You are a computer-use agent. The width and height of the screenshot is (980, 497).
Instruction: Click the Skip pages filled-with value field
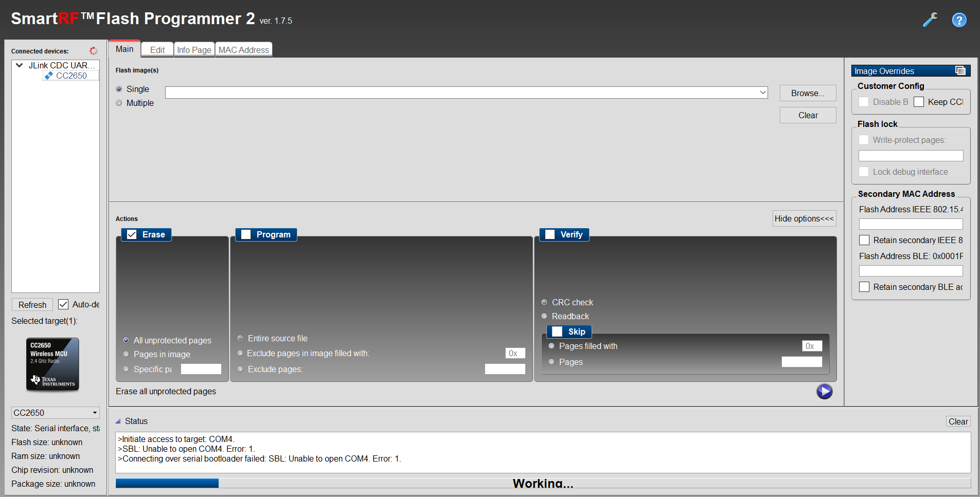[x=812, y=346]
